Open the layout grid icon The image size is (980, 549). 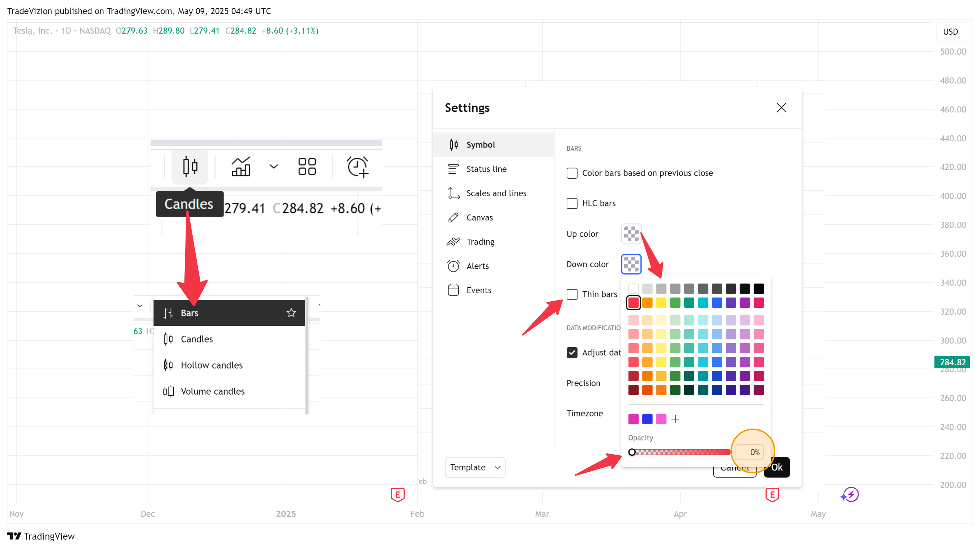[x=307, y=166]
